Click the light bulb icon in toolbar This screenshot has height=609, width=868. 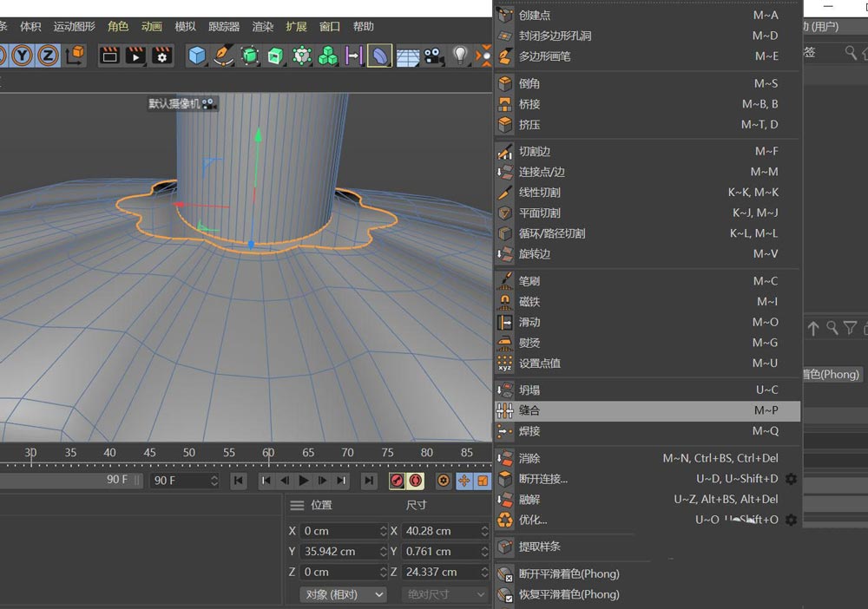click(x=459, y=56)
